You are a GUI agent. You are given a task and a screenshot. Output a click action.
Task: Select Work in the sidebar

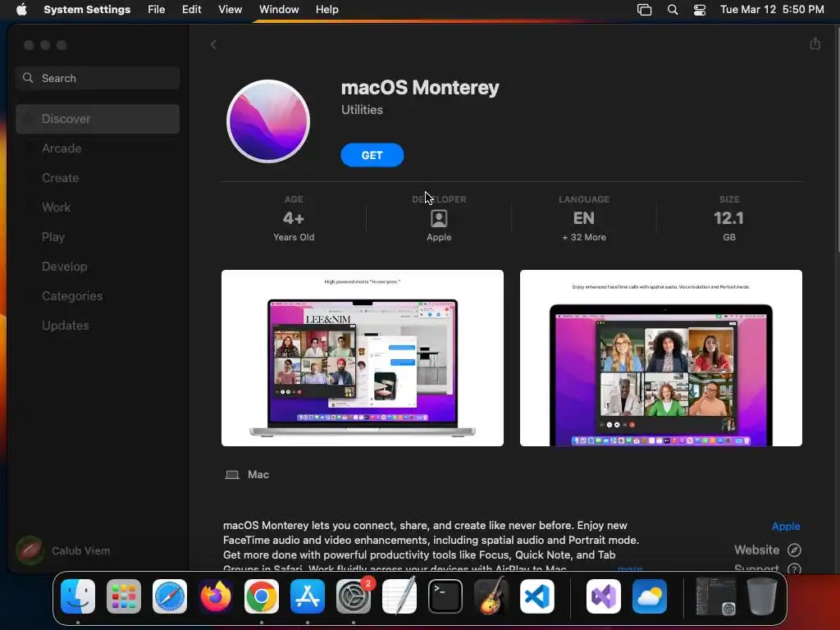pos(98,208)
